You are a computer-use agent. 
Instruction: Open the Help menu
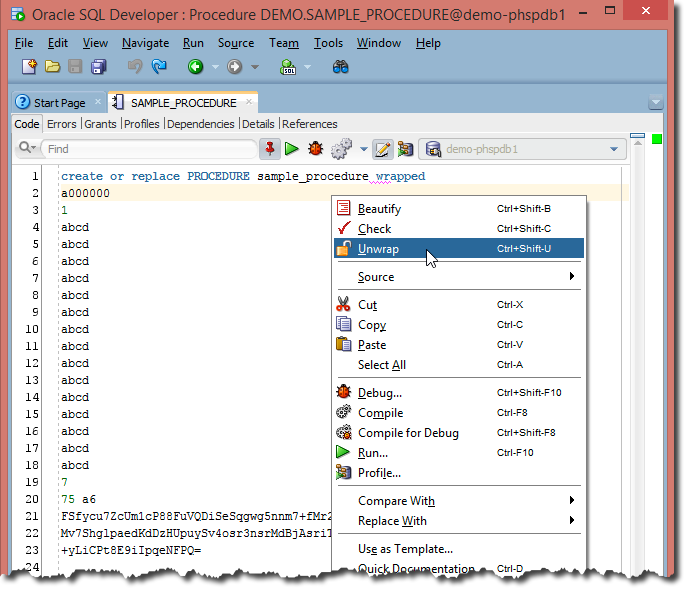[x=428, y=43]
